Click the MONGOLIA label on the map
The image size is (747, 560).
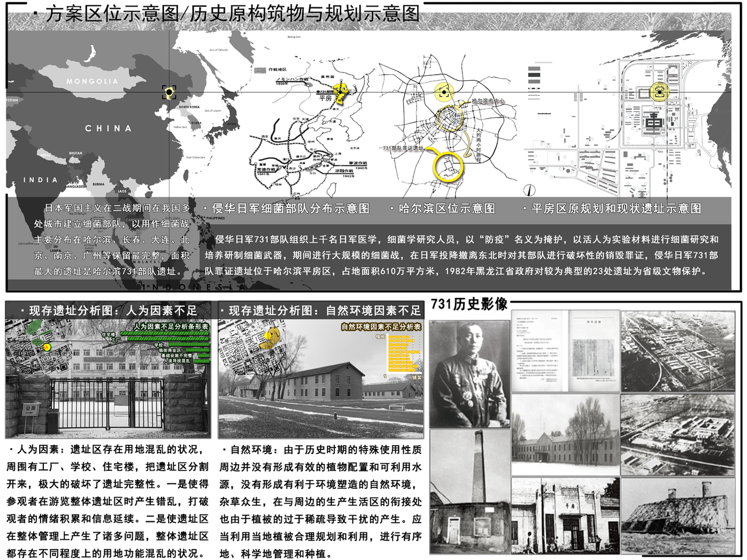click(x=92, y=81)
